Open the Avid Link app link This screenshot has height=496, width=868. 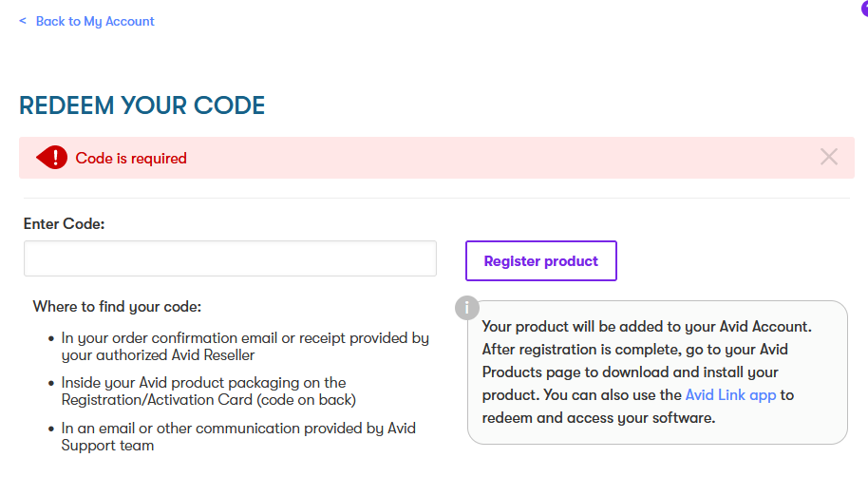click(x=730, y=394)
